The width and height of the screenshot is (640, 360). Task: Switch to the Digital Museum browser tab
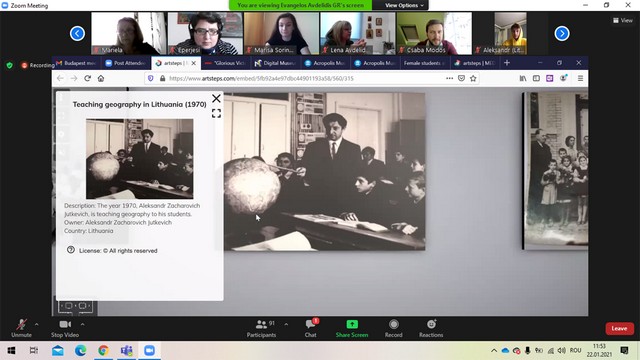point(275,63)
